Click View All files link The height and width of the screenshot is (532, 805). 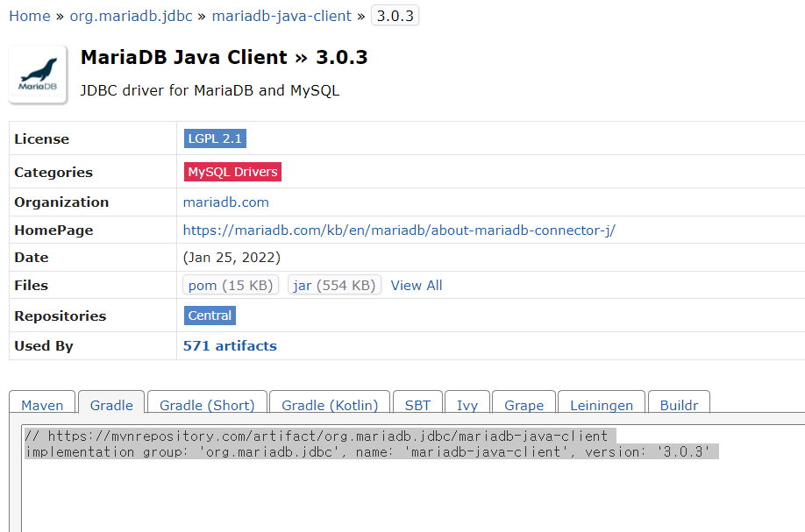417,285
